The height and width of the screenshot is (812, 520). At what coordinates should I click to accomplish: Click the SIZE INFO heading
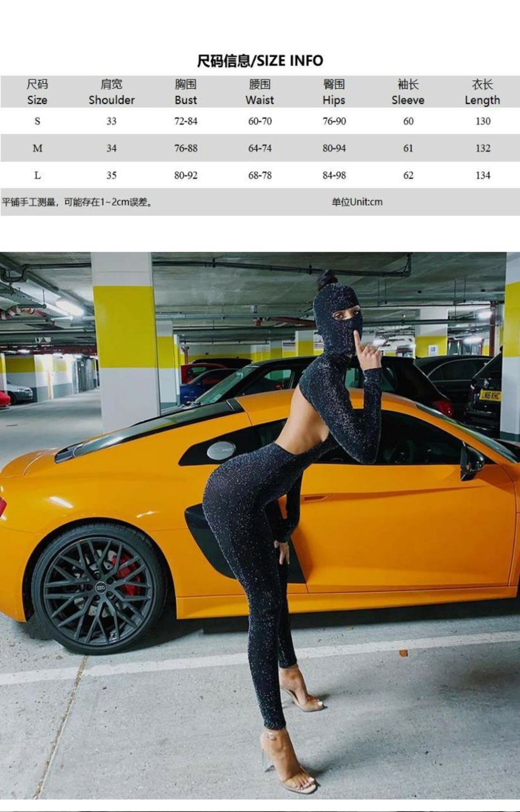pos(260,61)
